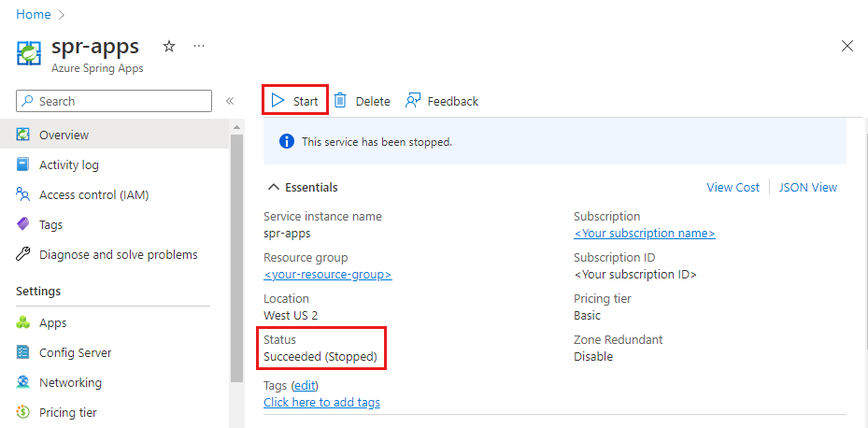This screenshot has width=868, height=428.
Task: Open Pricing tier settings
Action: tap(115, 412)
